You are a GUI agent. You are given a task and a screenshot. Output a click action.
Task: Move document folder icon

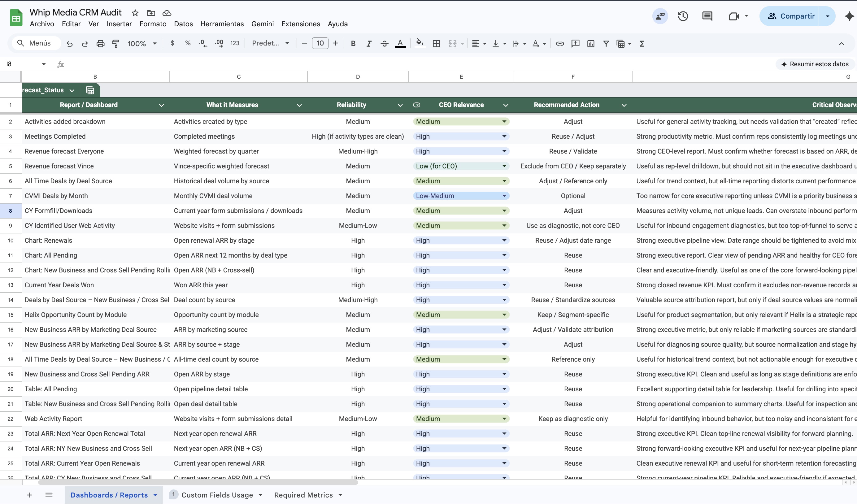click(151, 13)
